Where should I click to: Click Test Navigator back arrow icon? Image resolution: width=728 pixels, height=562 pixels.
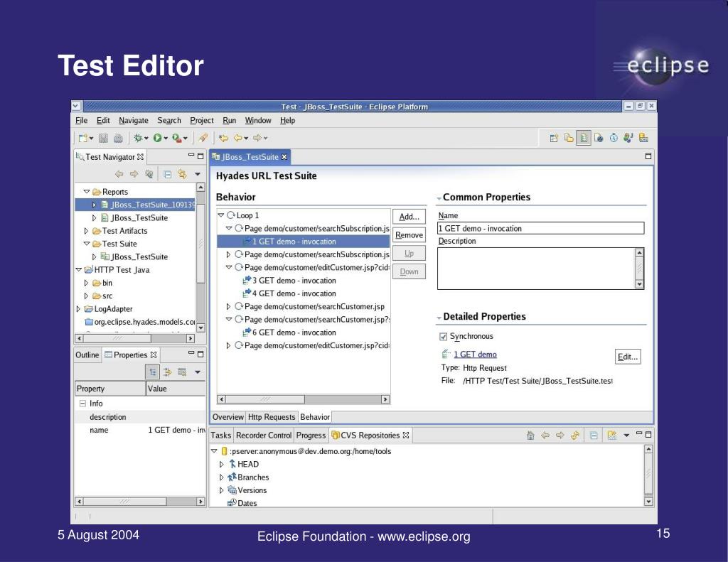click(x=119, y=174)
